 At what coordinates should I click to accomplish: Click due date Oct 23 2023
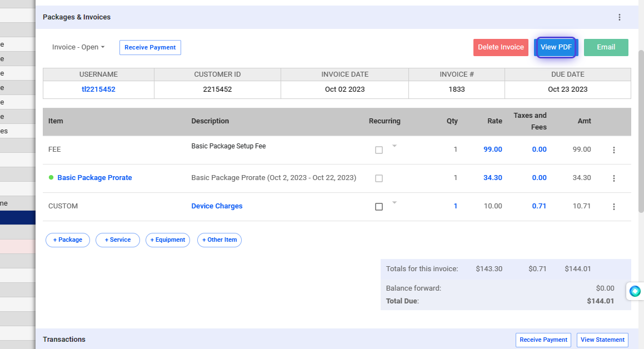pos(568,89)
